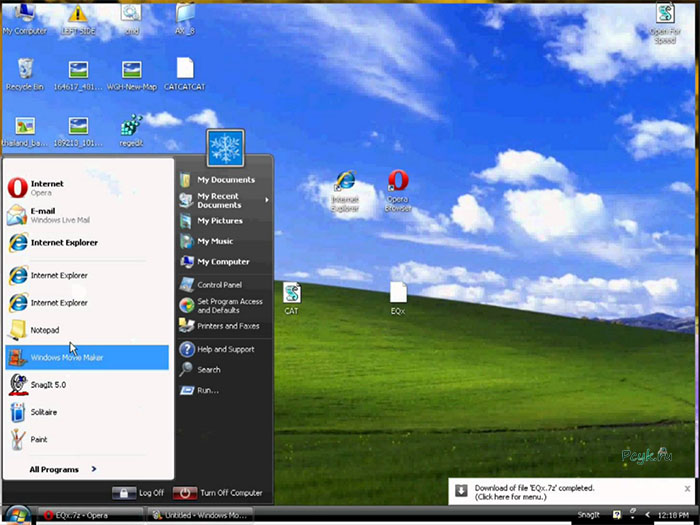Screen dimensions: 700x525
Task: Select the CAT file on the desktop
Action: pyautogui.click(x=292, y=299)
